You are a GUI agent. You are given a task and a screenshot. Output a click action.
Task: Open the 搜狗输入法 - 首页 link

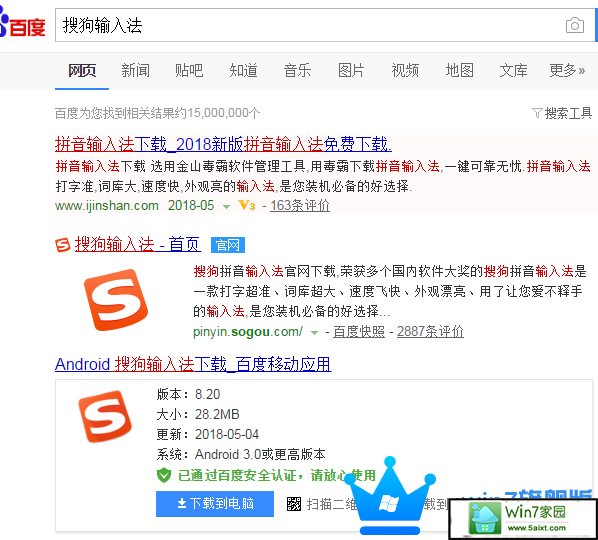click(x=138, y=244)
